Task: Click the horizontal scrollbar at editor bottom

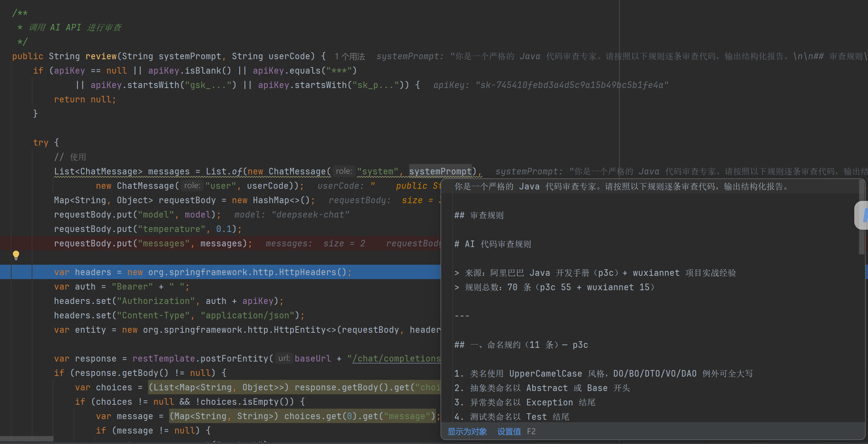Action: (26, 439)
